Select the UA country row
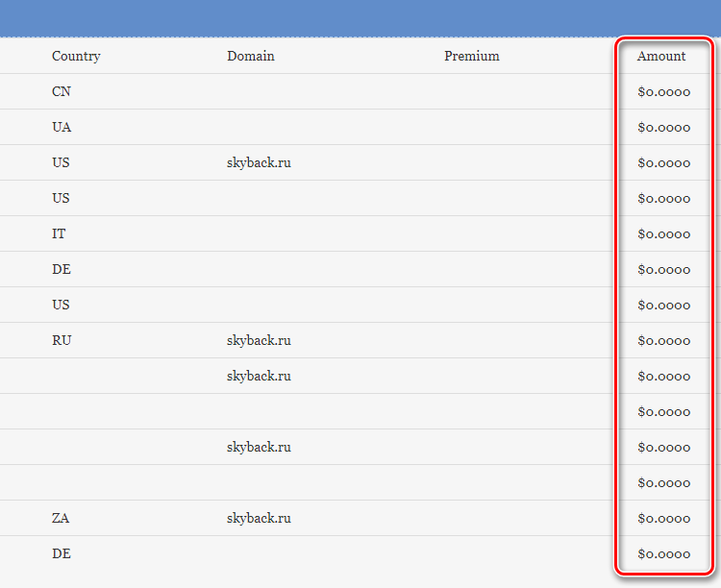721x588 pixels. (360, 127)
